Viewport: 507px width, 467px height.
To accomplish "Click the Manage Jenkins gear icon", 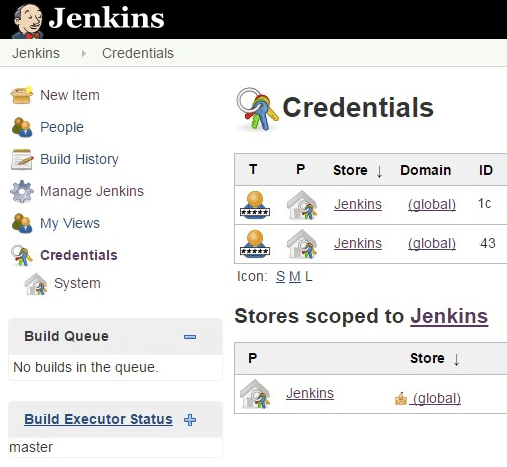I will (22, 191).
